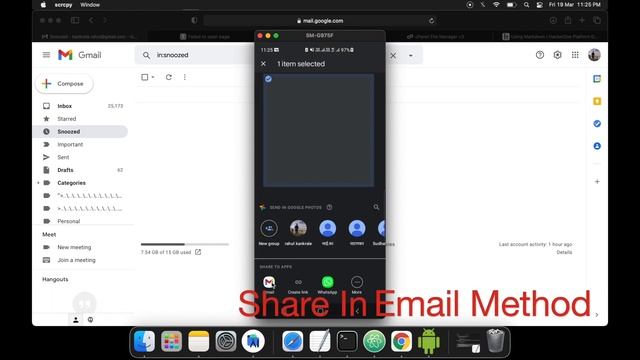Open Gmail Settings gear

[558, 55]
